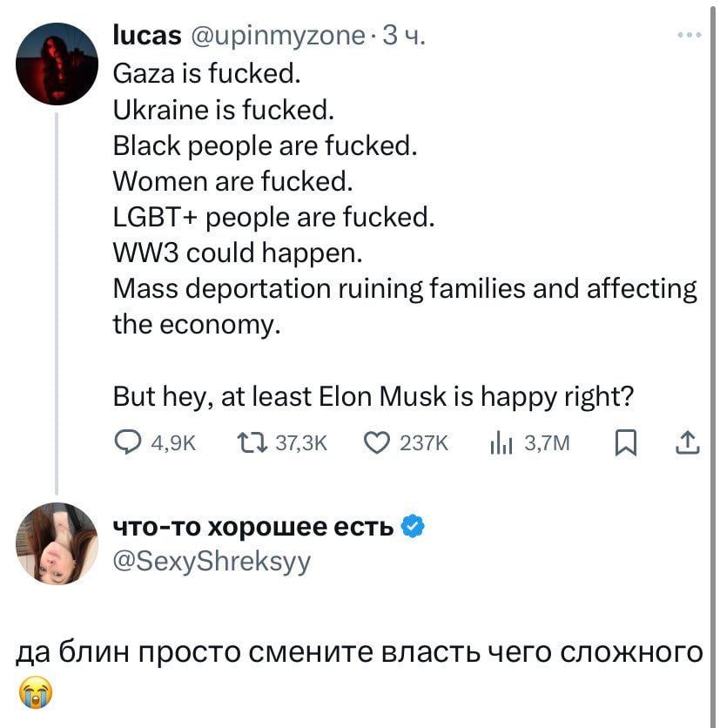Share the tweet using the upload arrow icon

point(688,445)
